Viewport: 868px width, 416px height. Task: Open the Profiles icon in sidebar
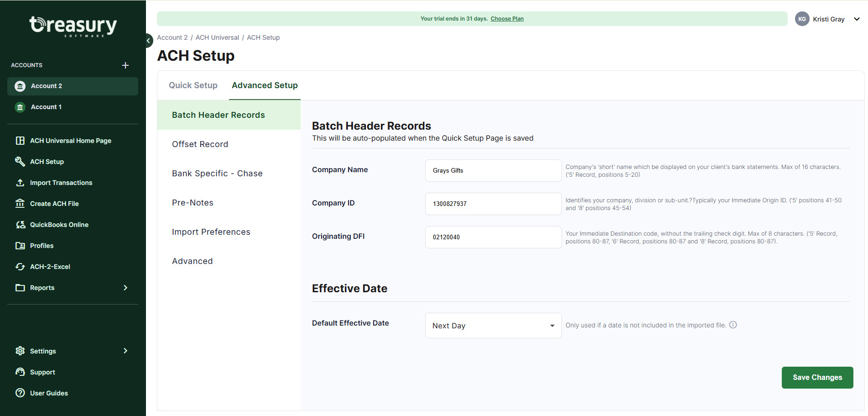[20, 246]
